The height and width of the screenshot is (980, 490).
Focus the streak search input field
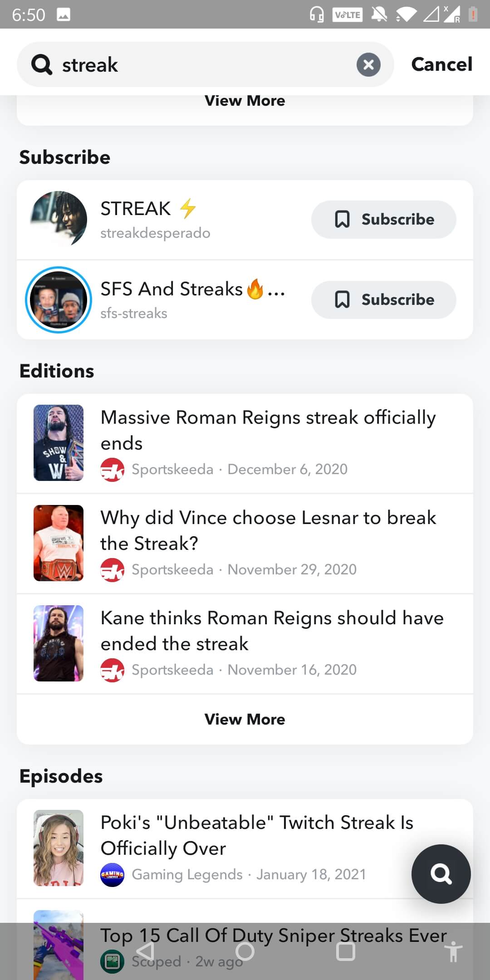(x=204, y=64)
